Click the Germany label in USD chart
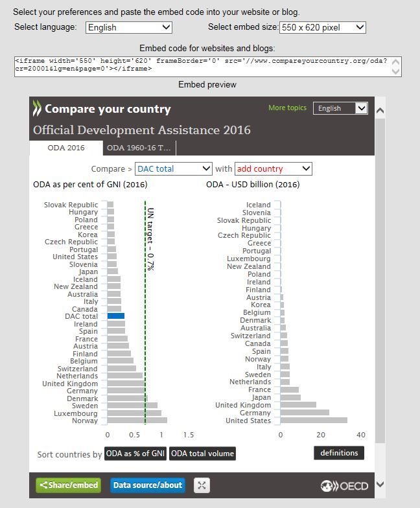 coord(255,413)
